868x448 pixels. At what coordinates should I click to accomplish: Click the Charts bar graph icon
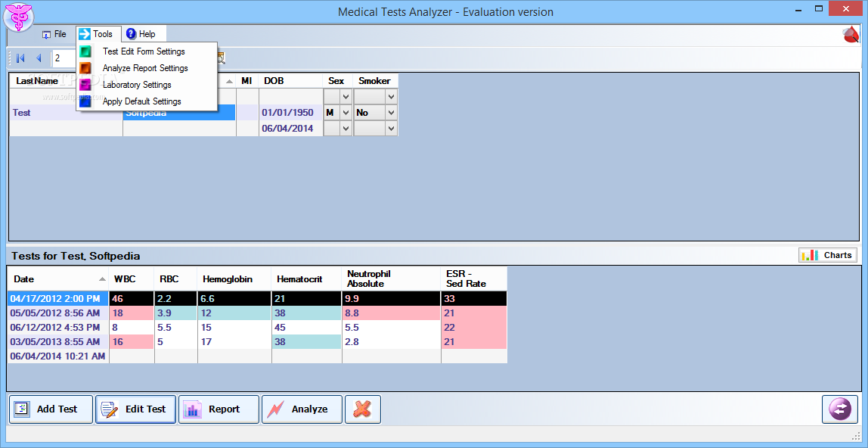810,255
